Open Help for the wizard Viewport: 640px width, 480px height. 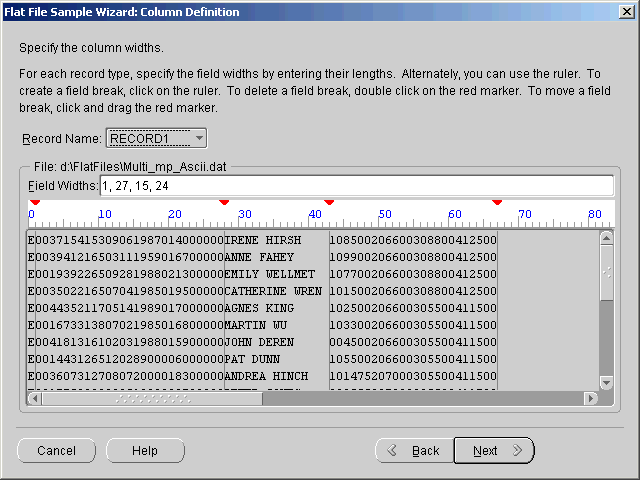(x=145, y=451)
